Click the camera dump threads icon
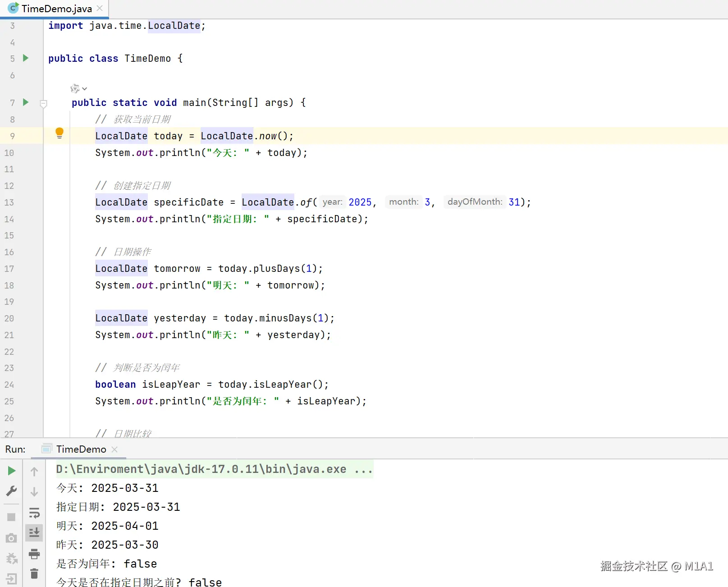The image size is (728, 587). point(12,538)
